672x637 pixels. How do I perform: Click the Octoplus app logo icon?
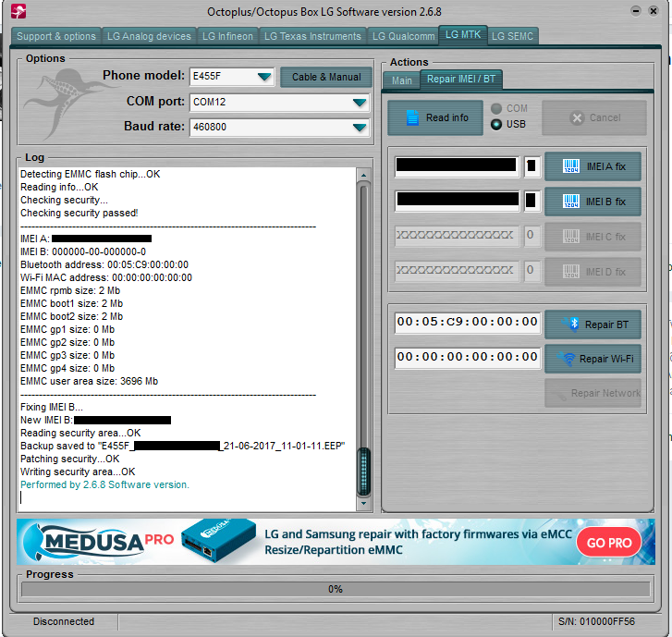tap(18, 11)
